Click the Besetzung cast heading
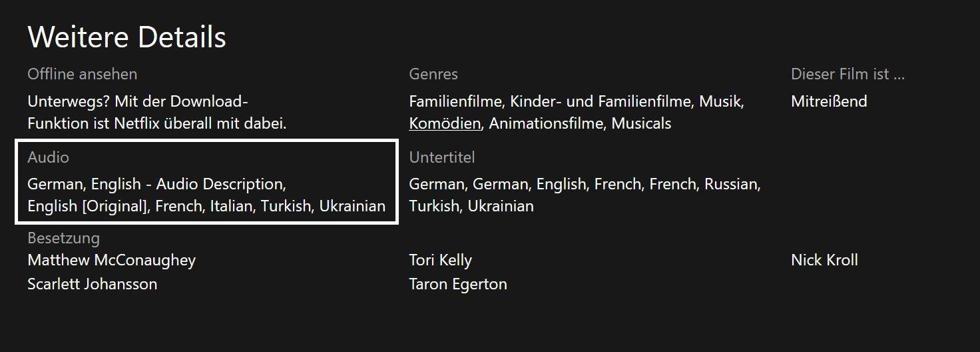 click(63, 238)
